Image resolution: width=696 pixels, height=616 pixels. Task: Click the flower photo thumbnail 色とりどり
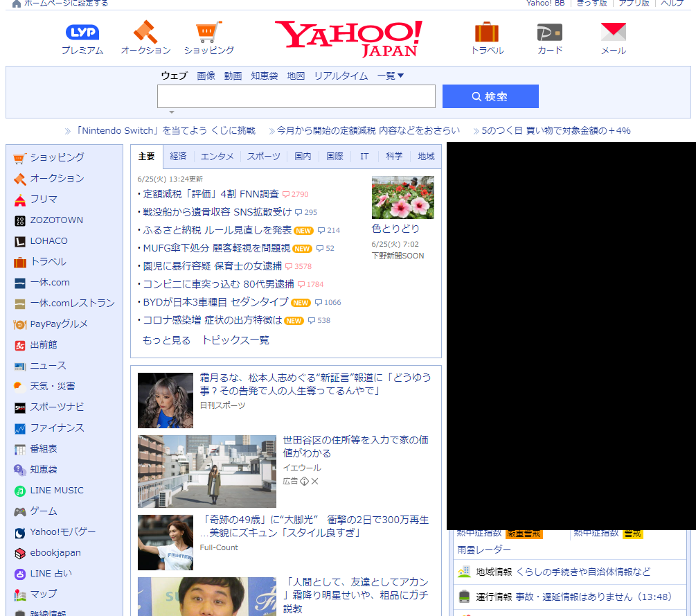point(403,197)
